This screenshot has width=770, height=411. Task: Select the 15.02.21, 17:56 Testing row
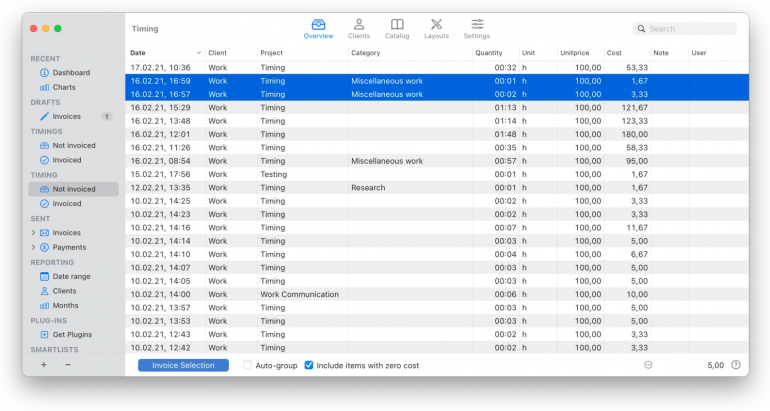[437, 174]
